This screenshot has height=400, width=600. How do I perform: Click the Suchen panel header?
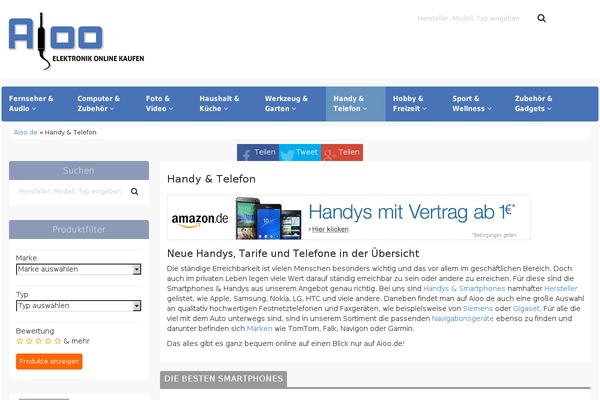[x=79, y=170]
